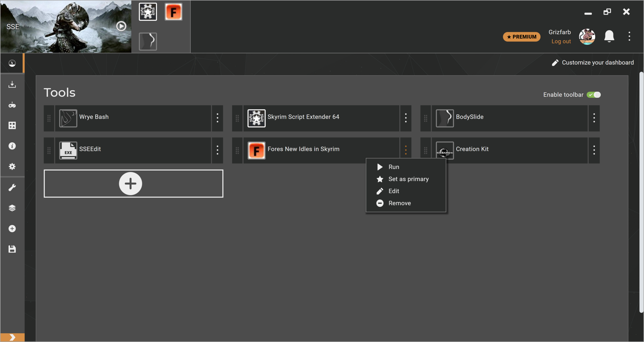Open the save disk sidebar icon
This screenshot has height=342, width=644.
12,249
